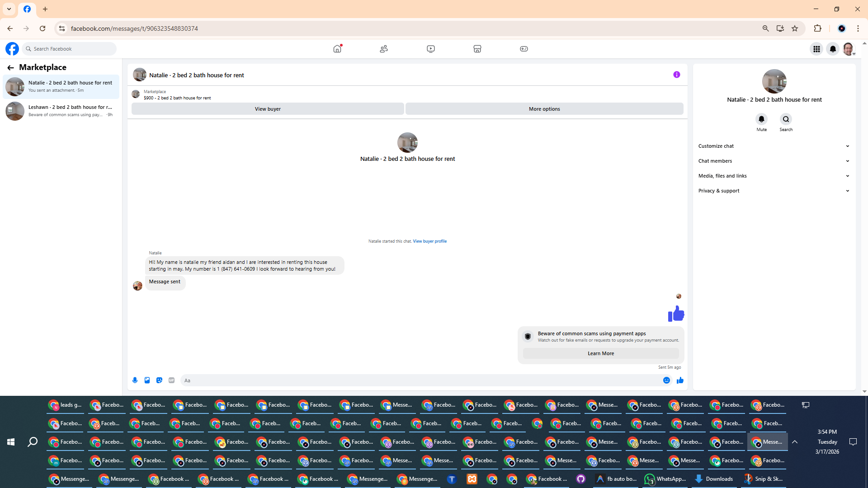The image size is (868, 488).
Task: Open the Chrome three-dot menu
Action: point(858,28)
